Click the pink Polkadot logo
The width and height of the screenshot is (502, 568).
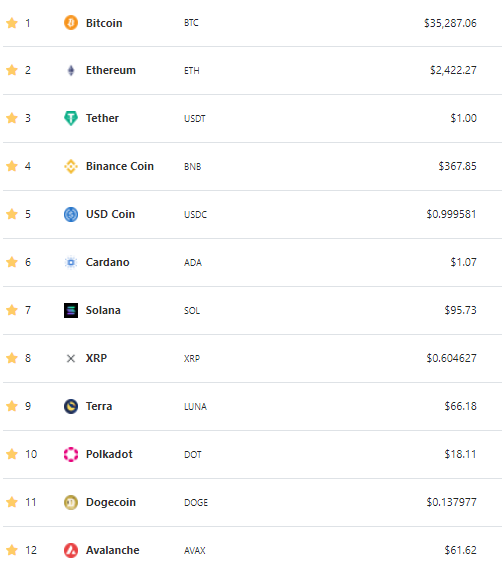(71, 454)
